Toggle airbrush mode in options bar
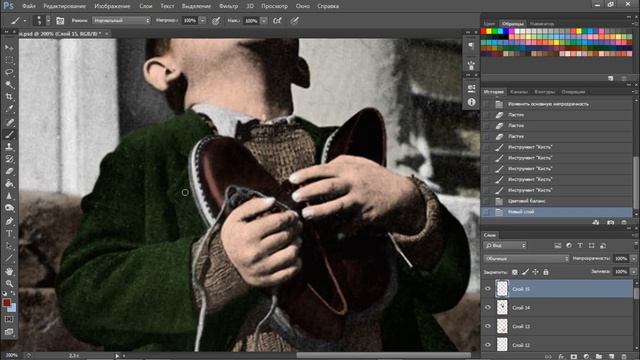 point(277,20)
